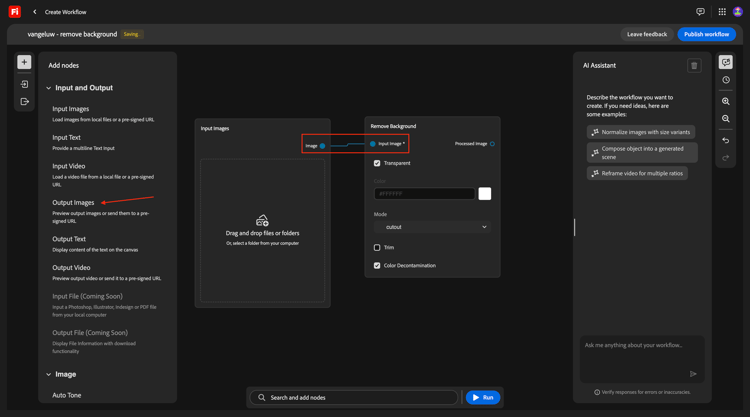Click the Image output port dot
The image size is (750, 417).
322,146
